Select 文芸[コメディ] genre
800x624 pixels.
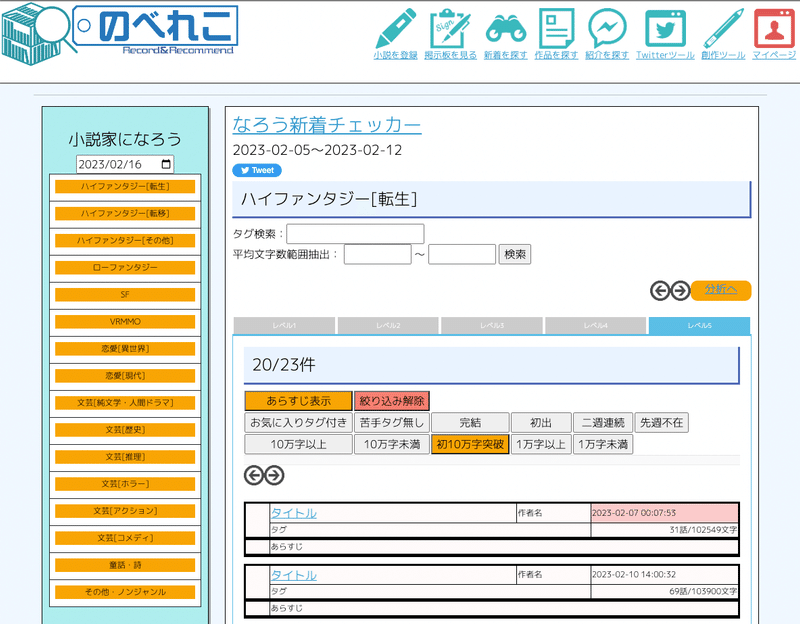coord(125,538)
